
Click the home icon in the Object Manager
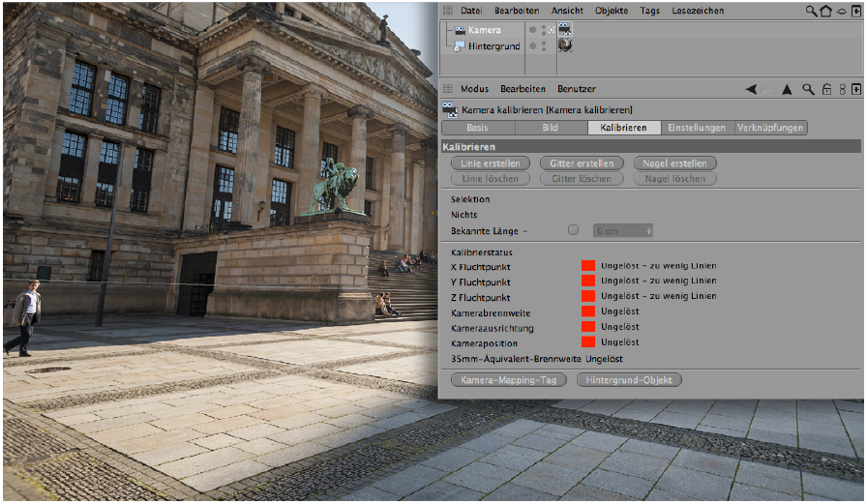[x=825, y=11]
